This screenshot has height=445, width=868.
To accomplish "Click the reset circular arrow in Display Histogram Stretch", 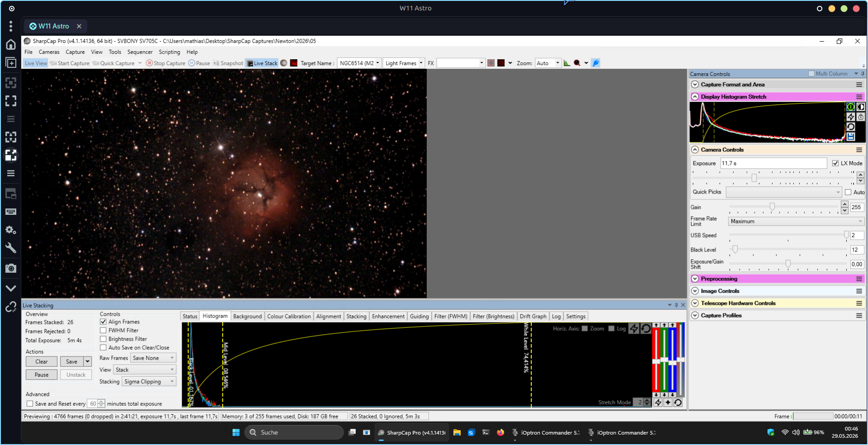I will coord(850,127).
